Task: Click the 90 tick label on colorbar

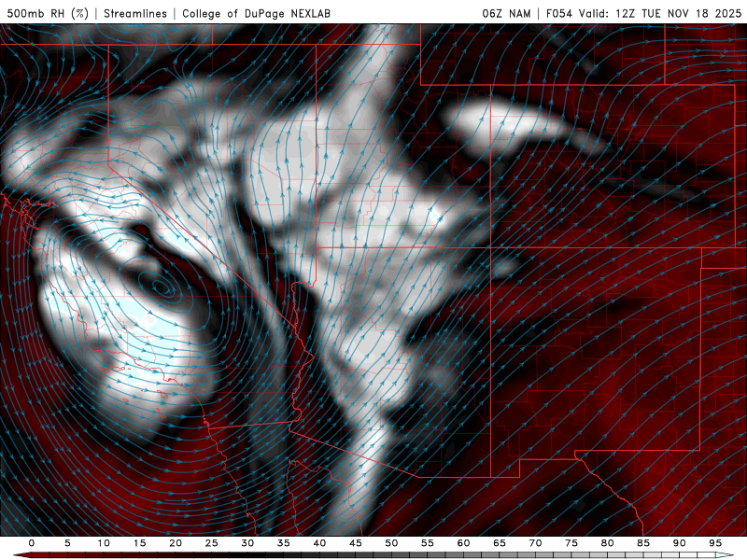Action: (x=679, y=543)
